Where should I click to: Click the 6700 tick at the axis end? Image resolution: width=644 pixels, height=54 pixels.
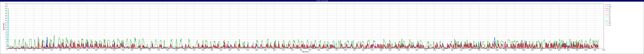604,50
